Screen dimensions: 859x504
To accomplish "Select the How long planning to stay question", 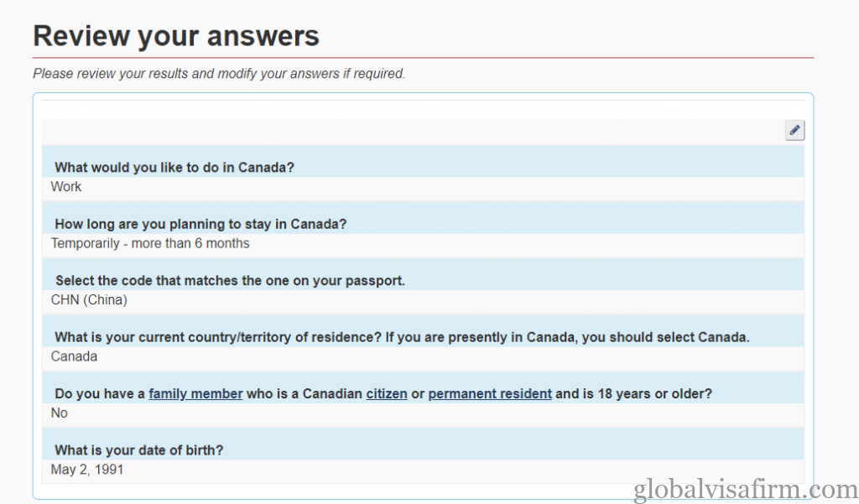I will coord(200,224).
